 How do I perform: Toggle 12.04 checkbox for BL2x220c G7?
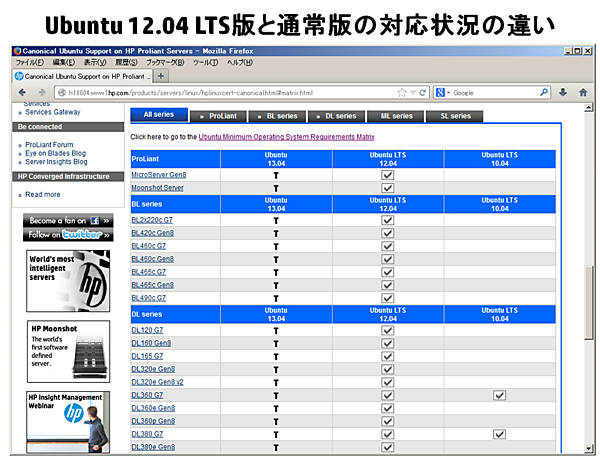(x=388, y=220)
